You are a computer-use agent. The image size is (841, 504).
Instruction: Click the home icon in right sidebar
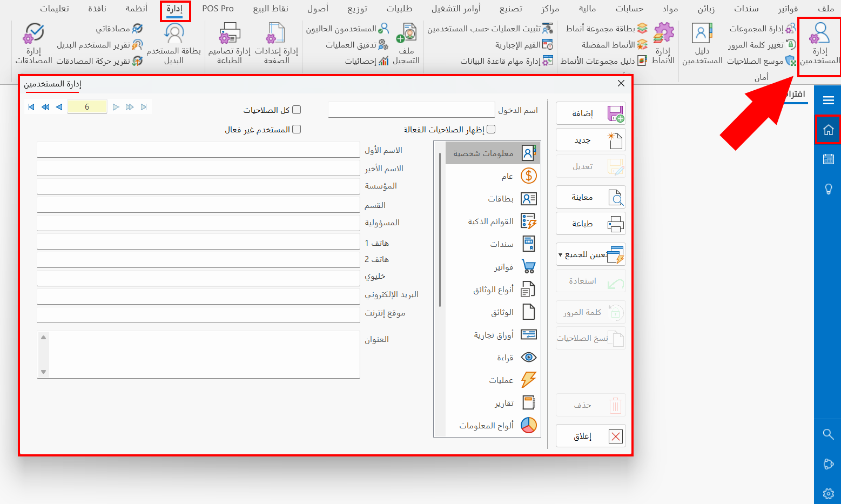click(828, 130)
